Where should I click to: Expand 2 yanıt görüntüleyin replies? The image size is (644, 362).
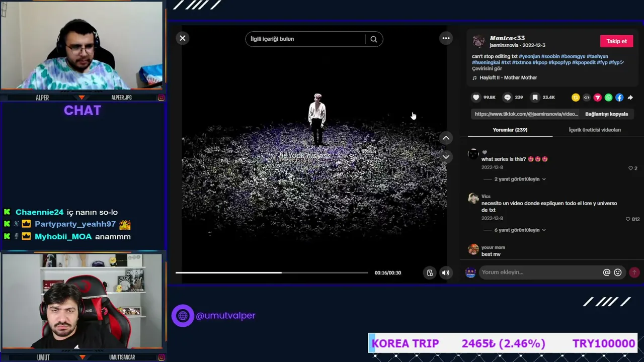pos(520,179)
